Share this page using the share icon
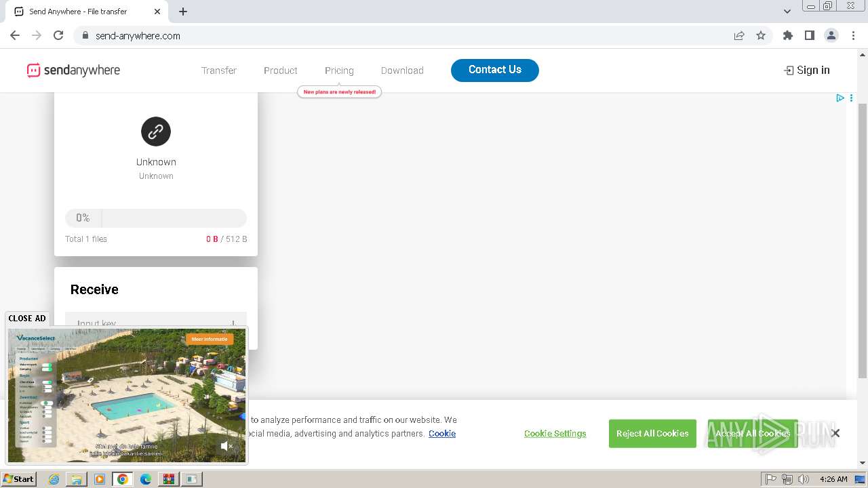Viewport: 868px width, 488px height. 739,35
